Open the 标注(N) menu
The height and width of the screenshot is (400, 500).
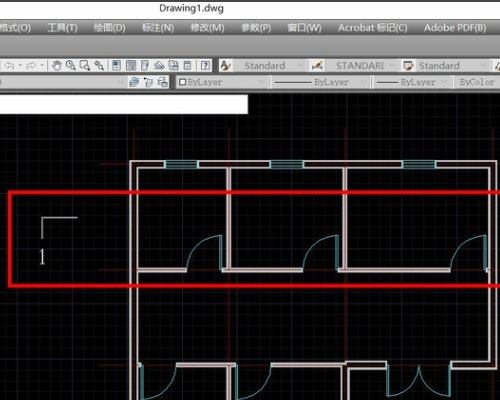pyautogui.click(x=158, y=28)
